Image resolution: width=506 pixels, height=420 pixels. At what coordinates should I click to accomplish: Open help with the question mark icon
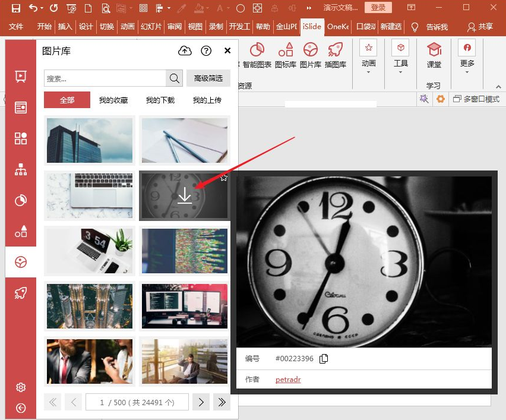coord(206,51)
